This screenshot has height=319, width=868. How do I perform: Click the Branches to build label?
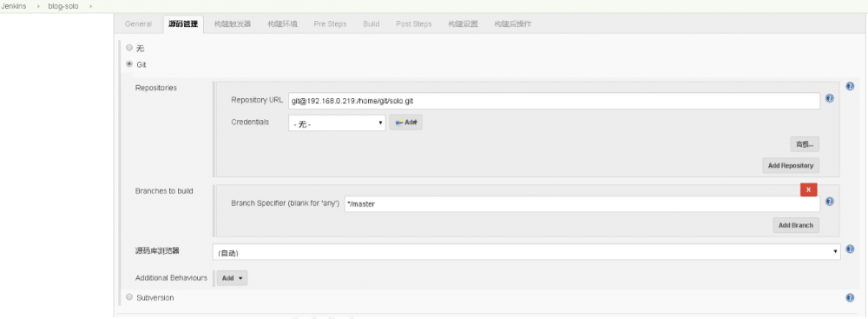tap(164, 191)
